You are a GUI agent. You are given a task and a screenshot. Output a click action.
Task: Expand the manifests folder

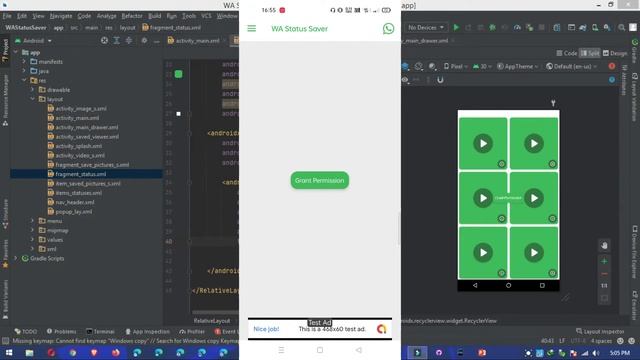click(24, 62)
